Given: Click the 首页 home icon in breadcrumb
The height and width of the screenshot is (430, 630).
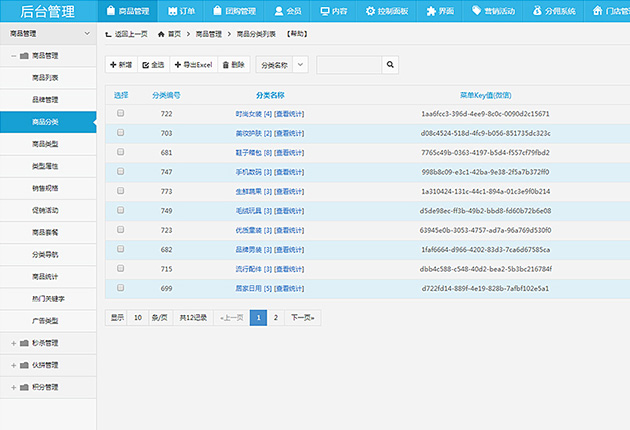Looking at the screenshot, I should tap(161, 34).
